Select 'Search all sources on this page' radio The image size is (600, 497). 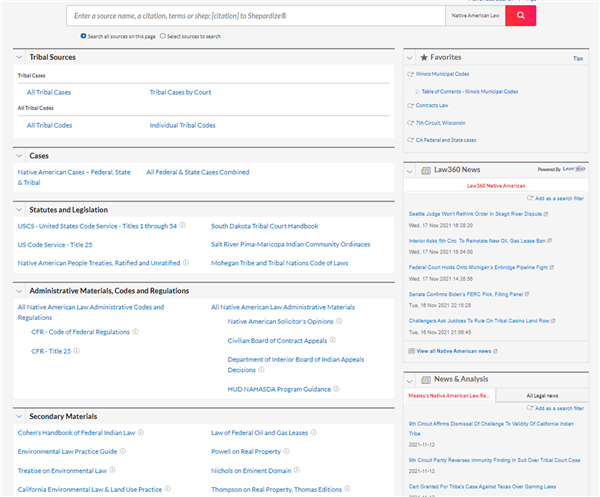pyautogui.click(x=83, y=36)
